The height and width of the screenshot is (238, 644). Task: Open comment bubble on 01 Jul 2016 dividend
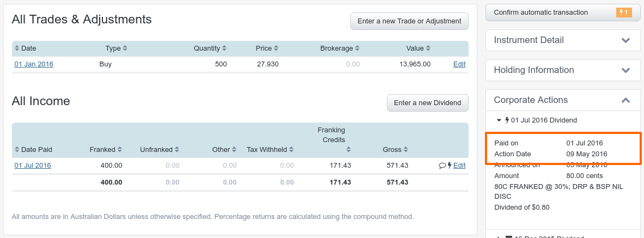tap(442, 166)
